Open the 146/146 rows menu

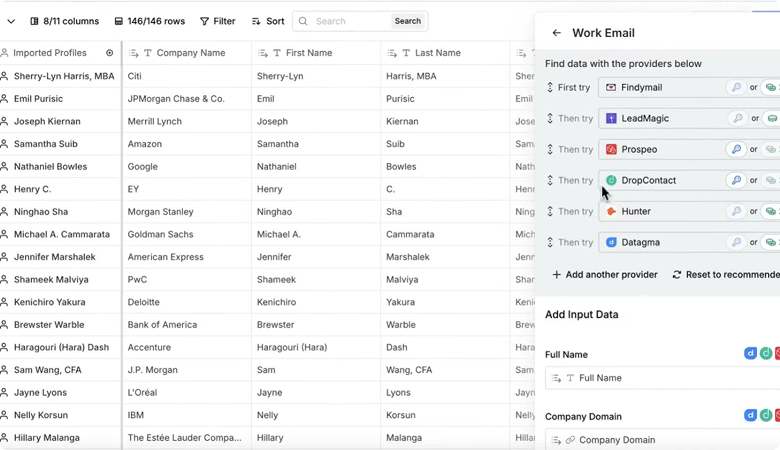[x=150, y=21]
